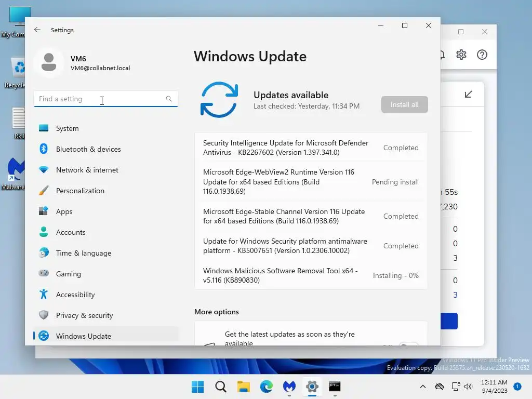Click the VM6 user profile avatar

point(49,62)
